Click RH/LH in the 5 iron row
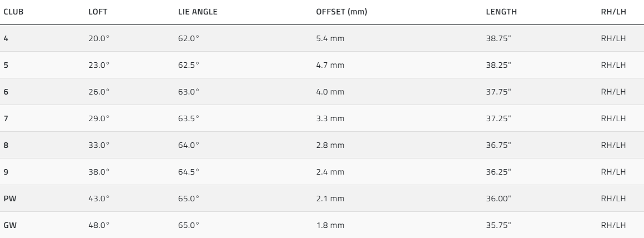This screenshot has height=238, width=644. [x=613, y=65]
